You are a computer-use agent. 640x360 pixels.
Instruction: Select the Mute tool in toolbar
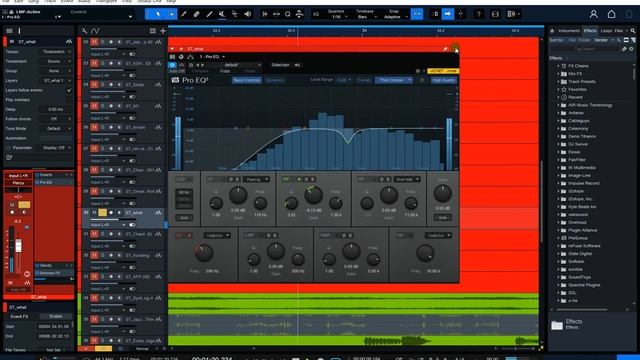pos(222,14)
